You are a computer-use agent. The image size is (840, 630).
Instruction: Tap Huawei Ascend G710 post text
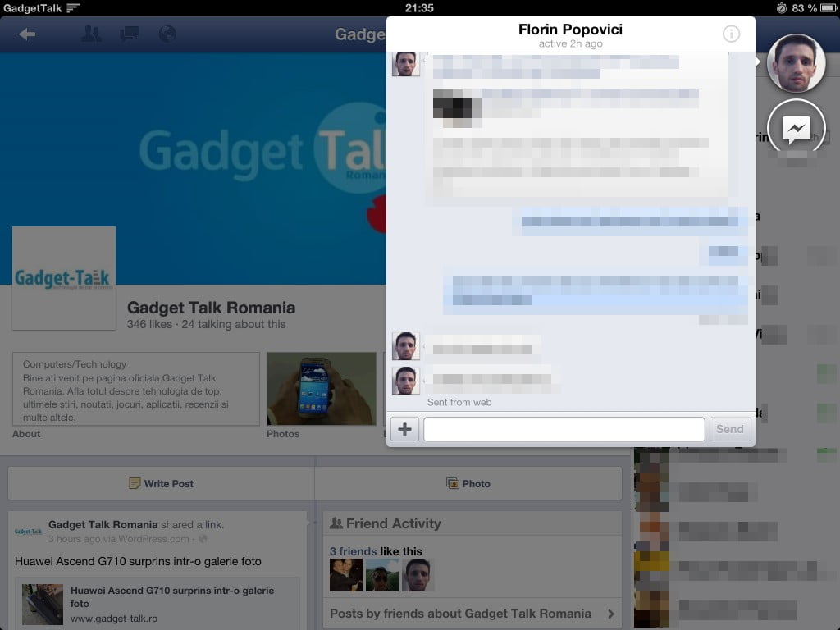[x=138, y=561]
